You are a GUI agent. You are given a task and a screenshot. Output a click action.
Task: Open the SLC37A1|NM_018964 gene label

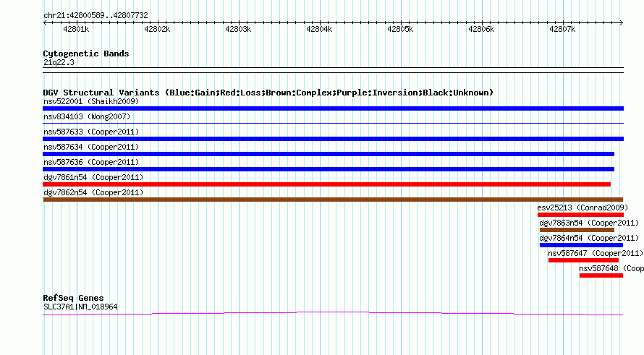tap(80, 307)
